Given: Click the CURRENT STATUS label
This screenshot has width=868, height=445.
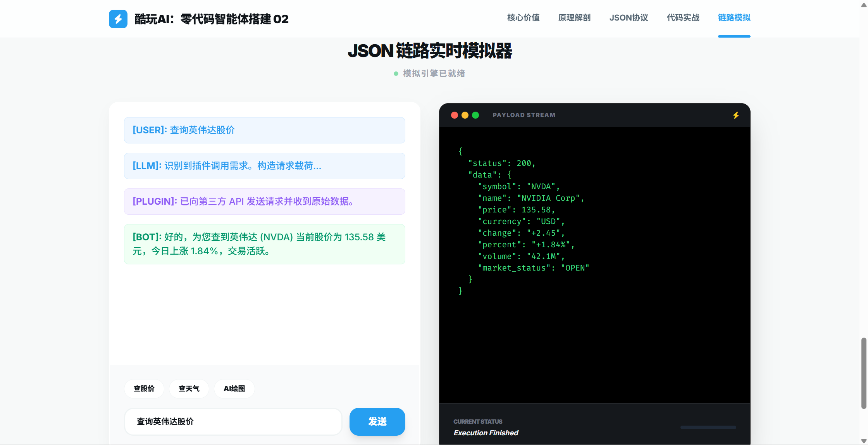Looking at the screenshot, I should (478, 422).
